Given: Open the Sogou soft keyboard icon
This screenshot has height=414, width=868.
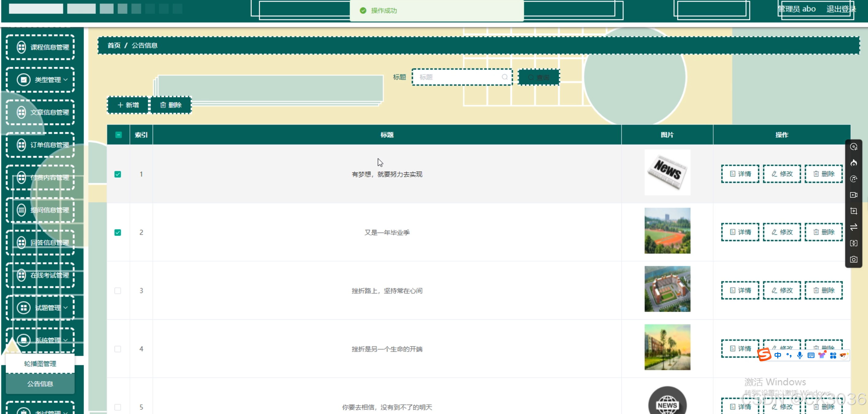Looking at the screenshot, I should 811,355.
